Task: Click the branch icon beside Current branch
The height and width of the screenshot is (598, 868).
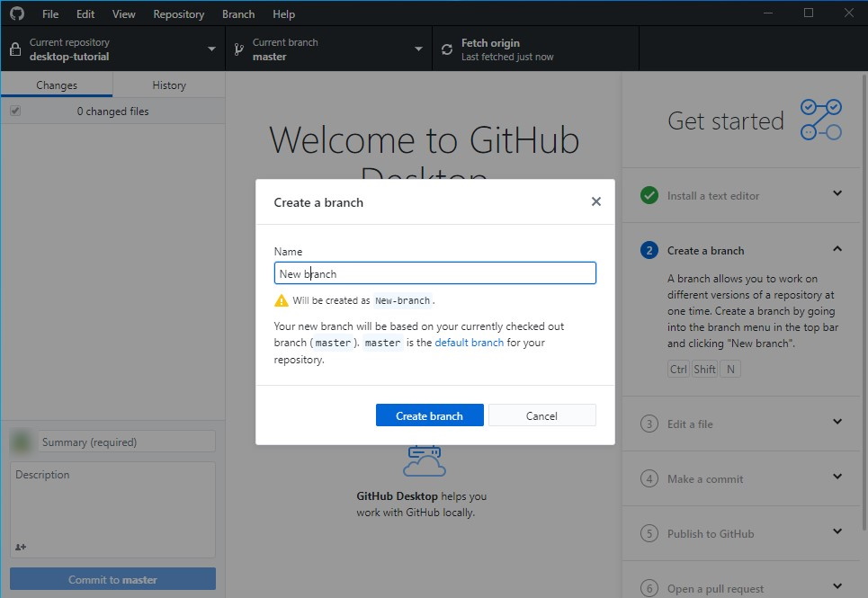Action: (x=238, y=49)
